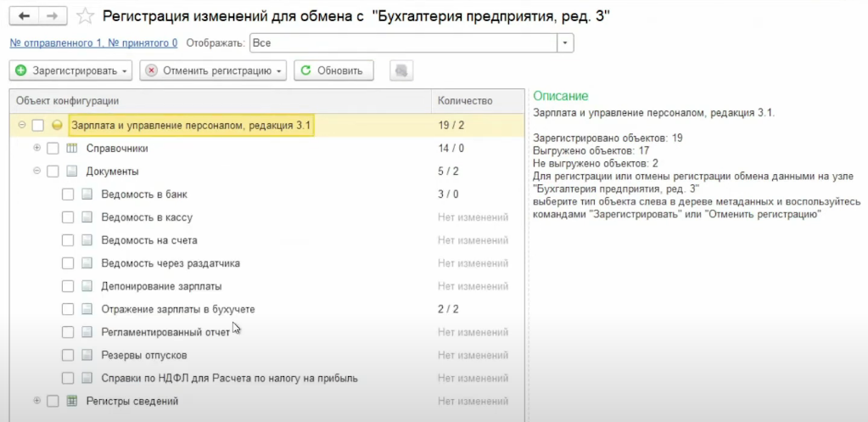Go forward with the right arrow button
This screenshot has width=868, height=422.
(52, 16)
